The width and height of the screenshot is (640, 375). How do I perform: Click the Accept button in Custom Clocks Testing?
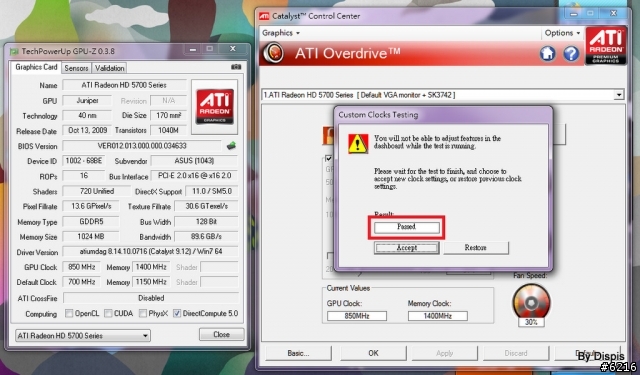click(x=407, y=248)
